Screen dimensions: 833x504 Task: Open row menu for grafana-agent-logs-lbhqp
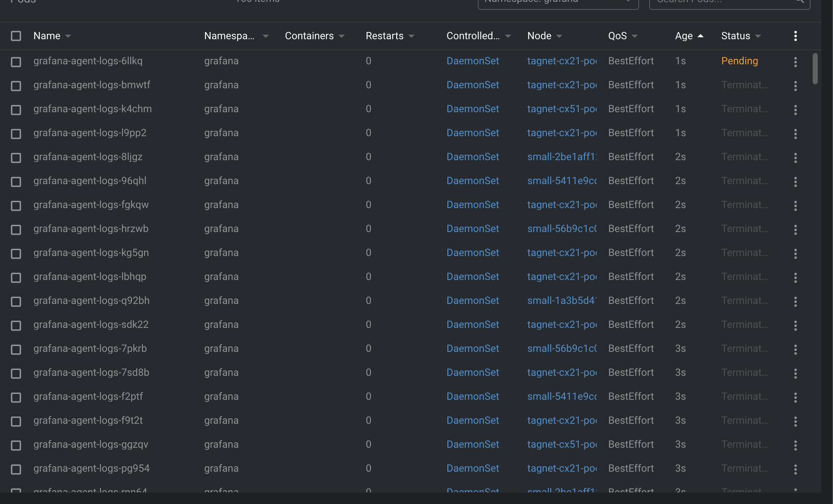point(795,277)
